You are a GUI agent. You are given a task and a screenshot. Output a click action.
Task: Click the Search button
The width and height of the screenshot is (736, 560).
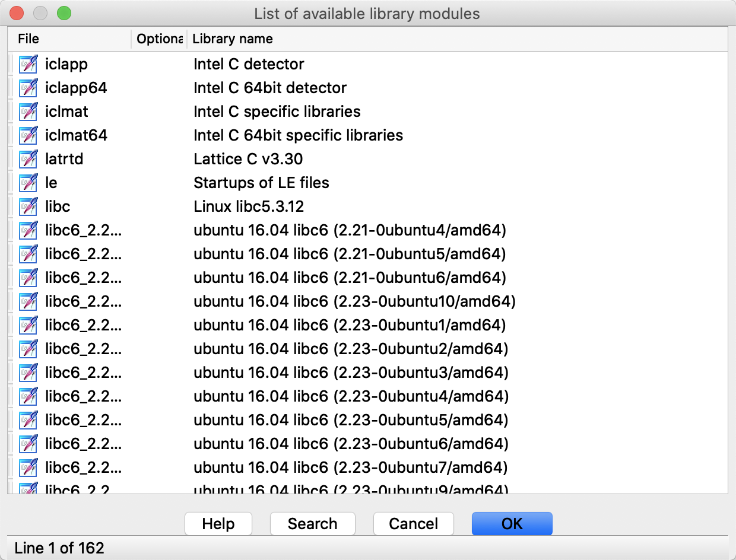coord(313,524)
